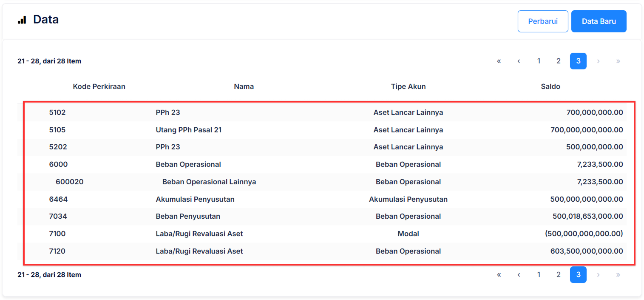Click bottom pagination previous page arrow

(519, 274)
